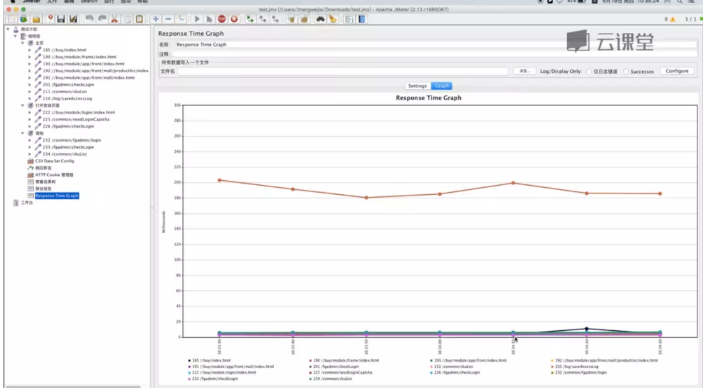Toggle the Successes checkbox
The image size is (703, 389).
coord(626,71)
